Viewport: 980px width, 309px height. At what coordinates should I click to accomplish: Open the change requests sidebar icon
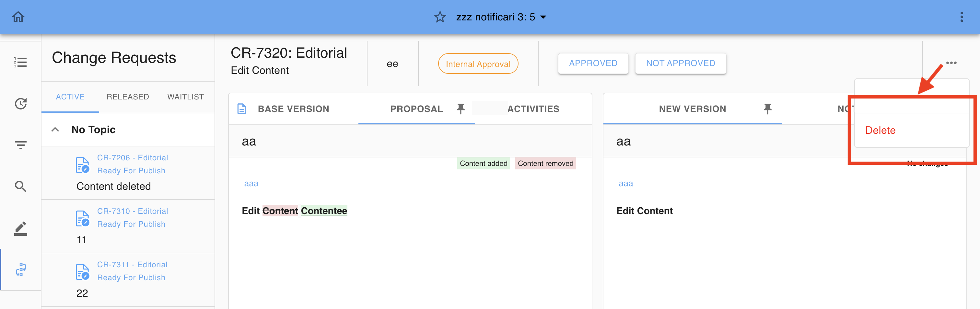tap(20, 269)
